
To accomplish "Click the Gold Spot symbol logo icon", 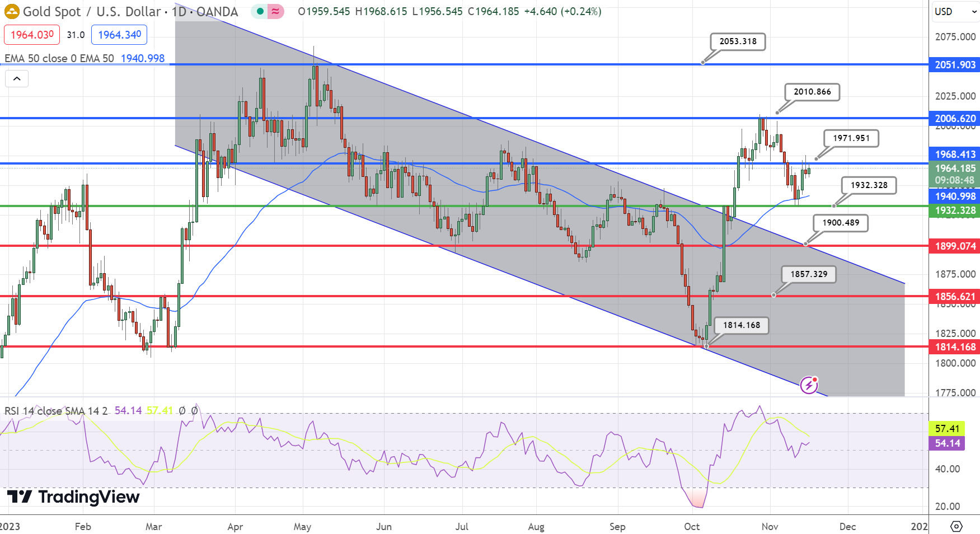I will click(12, 11).
